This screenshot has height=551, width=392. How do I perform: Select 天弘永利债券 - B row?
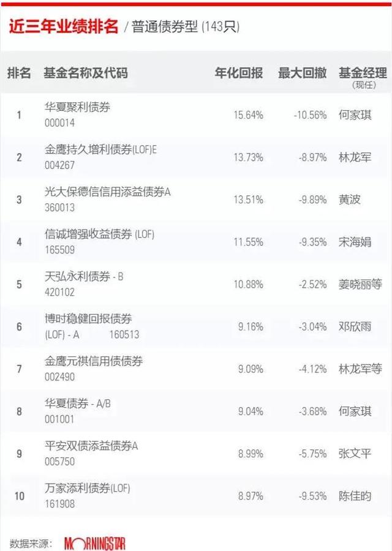(x=196, y=284)
